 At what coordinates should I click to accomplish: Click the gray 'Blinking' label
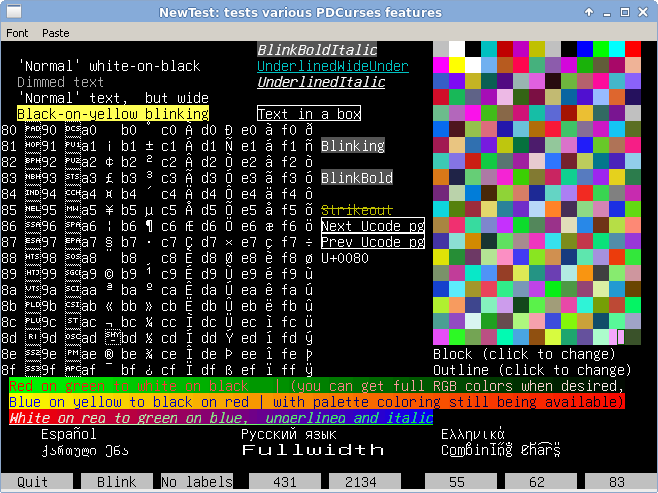click(353, 146)
